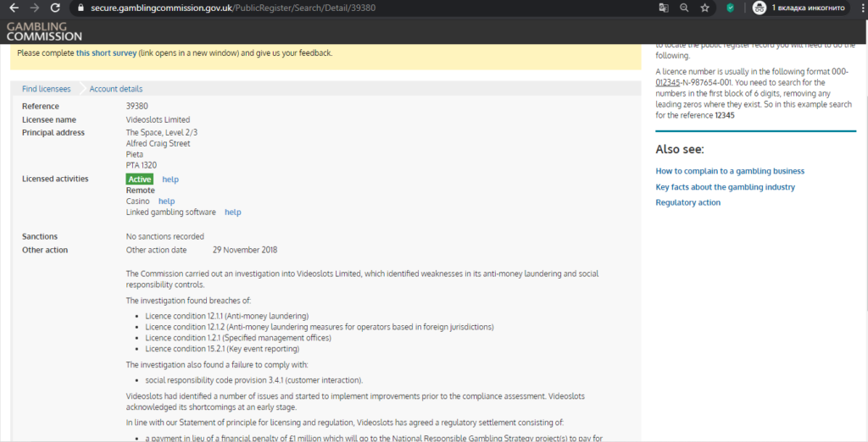Screen dimensions: 868x442
Task: Open Key facts about the gambling industry
Action: 725,187
